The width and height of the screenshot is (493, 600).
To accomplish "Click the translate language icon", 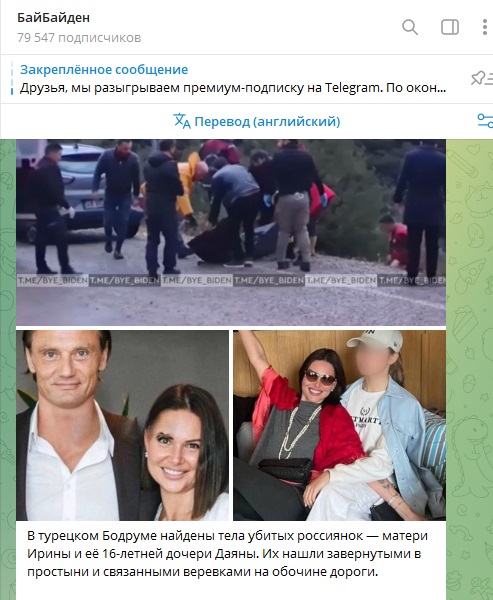I will [x=182, y=121].
